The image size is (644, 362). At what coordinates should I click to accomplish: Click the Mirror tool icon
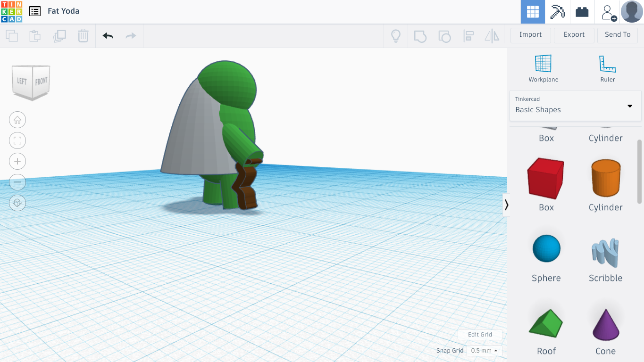[492, 36]
